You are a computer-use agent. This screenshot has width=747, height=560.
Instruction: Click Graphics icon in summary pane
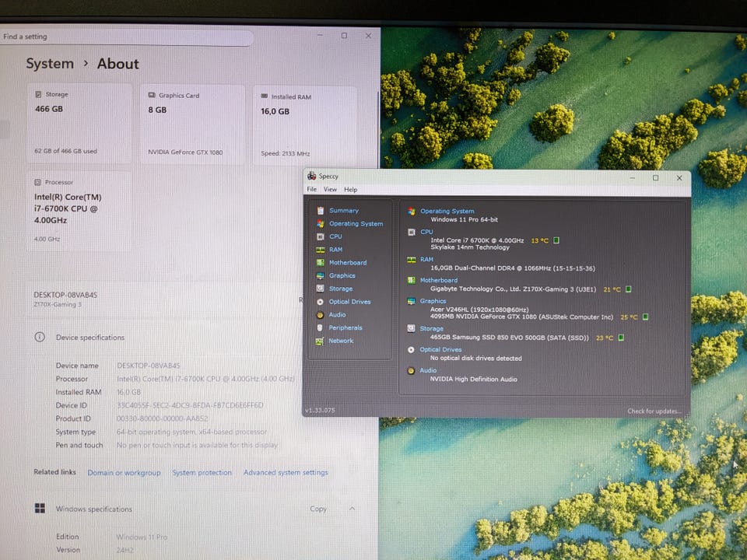tap(411, 301)
